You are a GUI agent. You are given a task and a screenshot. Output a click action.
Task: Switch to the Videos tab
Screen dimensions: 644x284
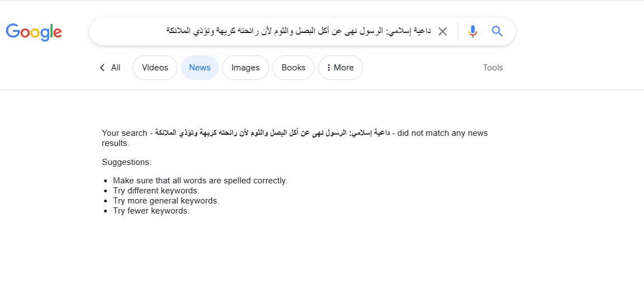click(155, 68)
